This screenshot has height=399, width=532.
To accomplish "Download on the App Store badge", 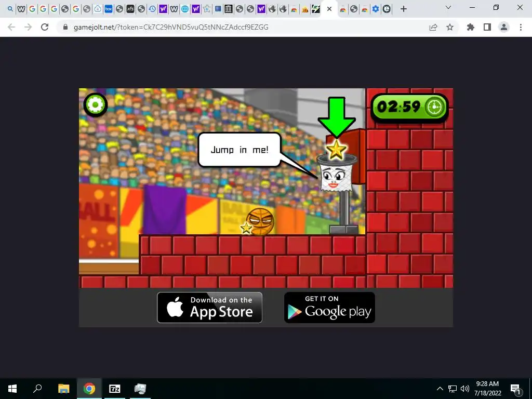I will [x=210, y=308].
